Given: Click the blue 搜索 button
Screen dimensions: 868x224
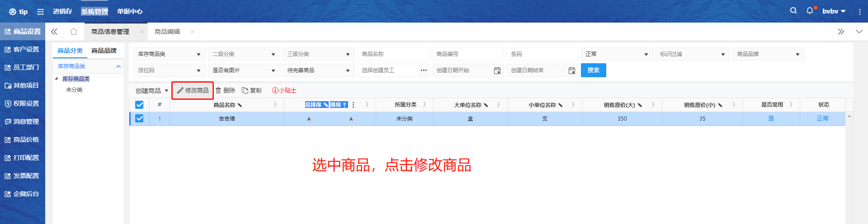Looking at the screenshot, I should 593,70.
